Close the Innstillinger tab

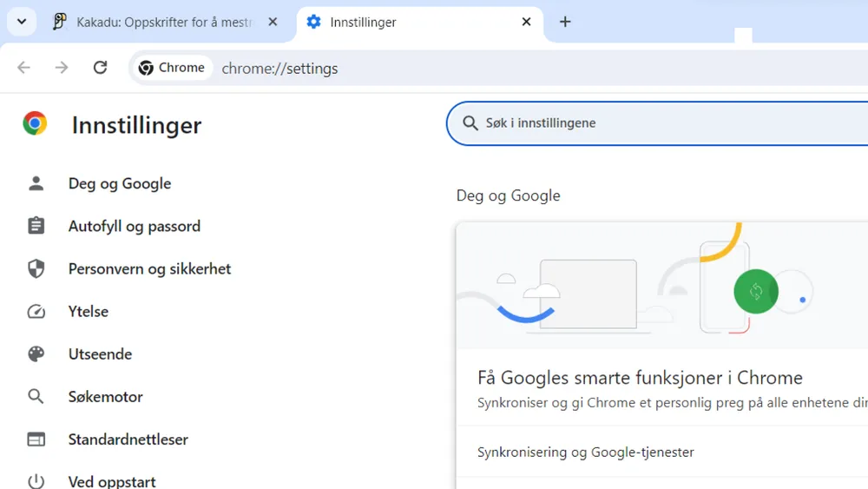tap(526, 23)
